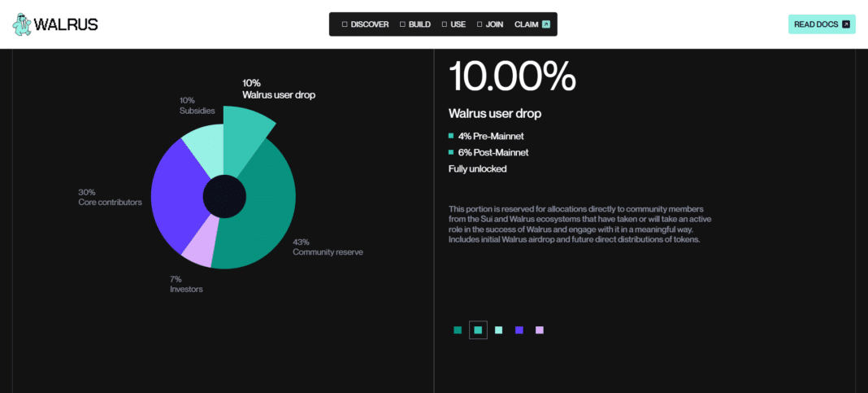Click the arrow icon next to CLAIM
Screen dimensions: 868x393
point(546,24)
